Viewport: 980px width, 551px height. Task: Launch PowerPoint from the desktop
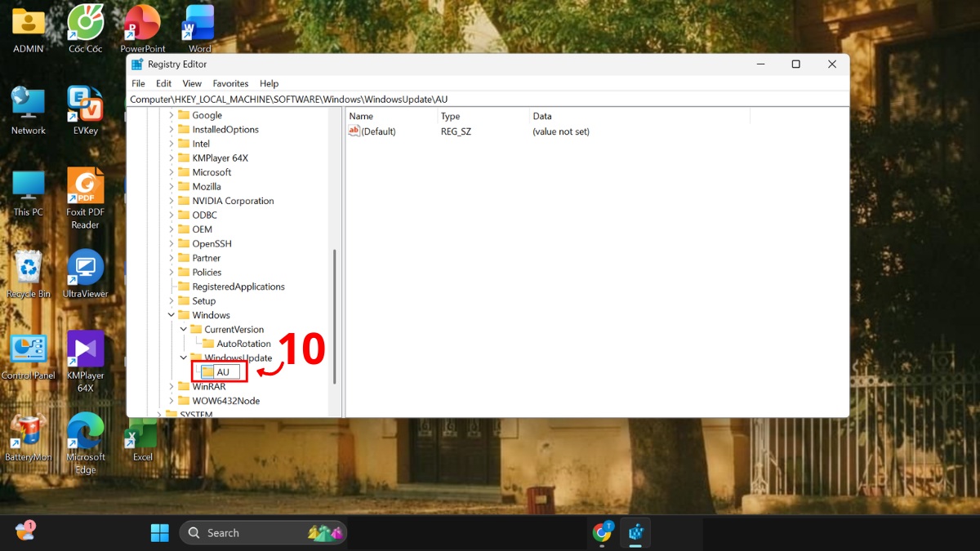coord(141,22)
